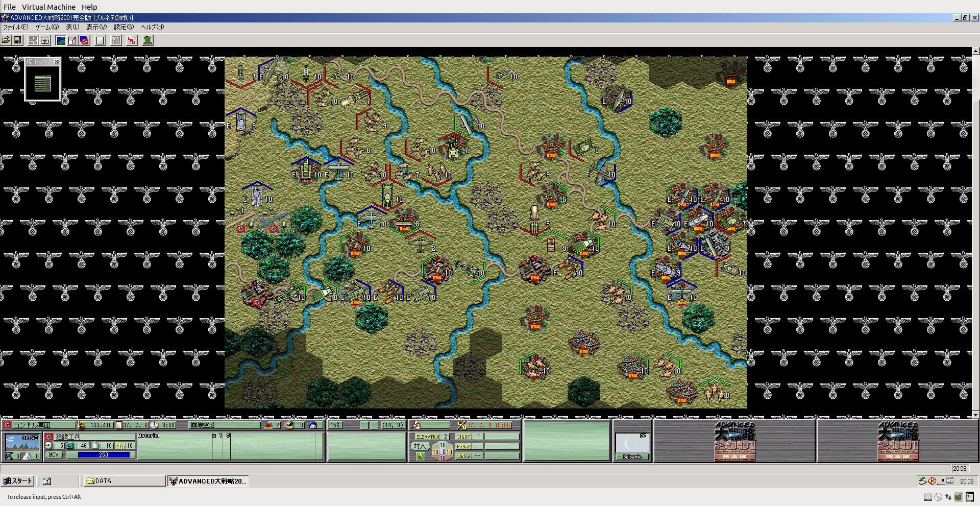Click the red turn date 37.7.8 10:00
The width and height of the screenshot is (980, 506).
pyautogui.click(x=488, y=425)
